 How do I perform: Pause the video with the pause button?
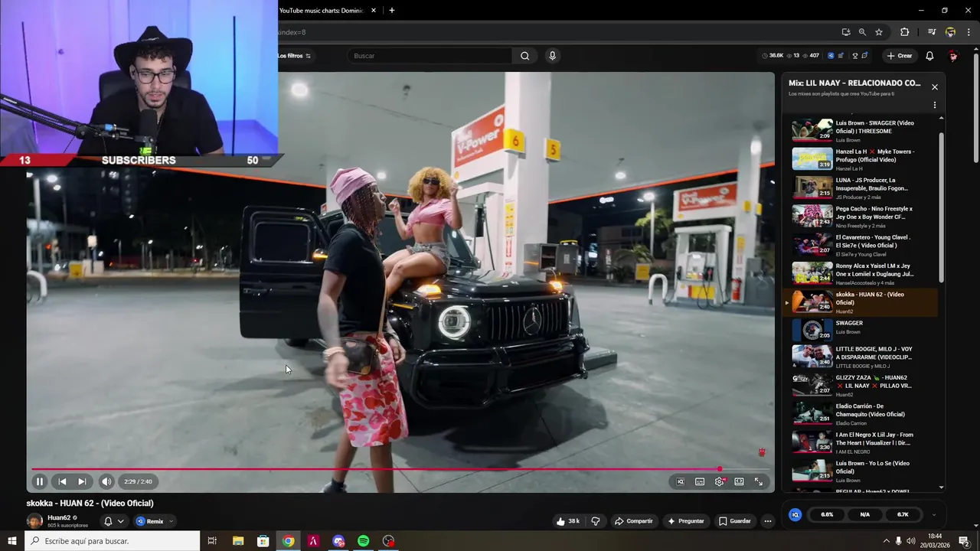point(40,481)
